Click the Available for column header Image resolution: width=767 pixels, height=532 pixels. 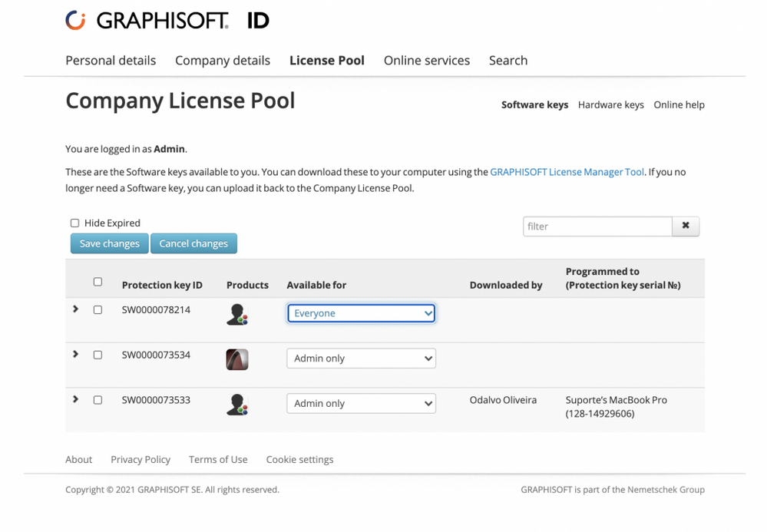click(x=316, y=285)
